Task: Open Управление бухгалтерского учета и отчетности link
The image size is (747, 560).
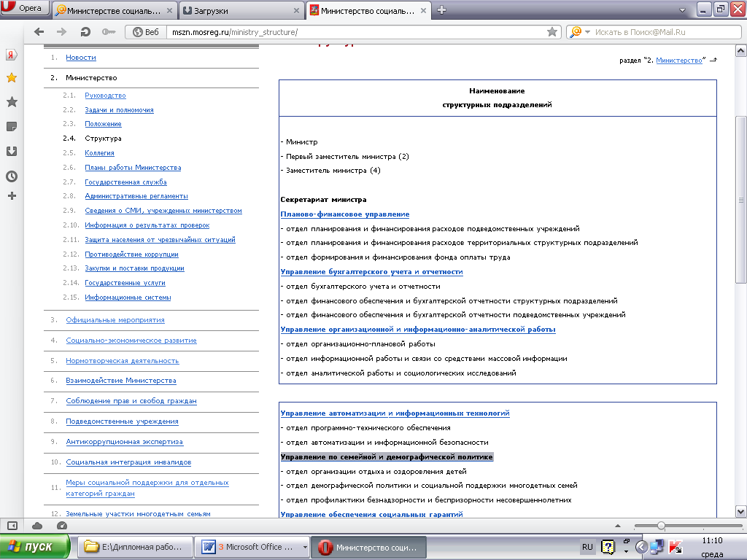Action: pyautogui.click(x=371, y=272)
